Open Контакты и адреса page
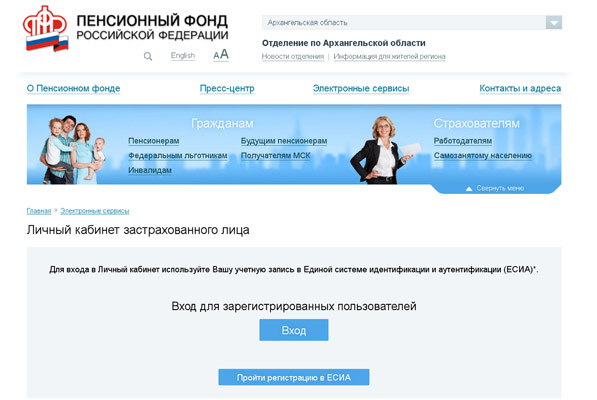Image resolution: width=597 pixels, height=400 pixels. tap(520, 88)
